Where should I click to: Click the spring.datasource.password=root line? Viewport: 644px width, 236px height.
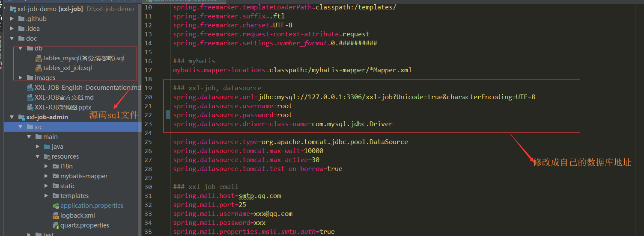coord(233,115)
